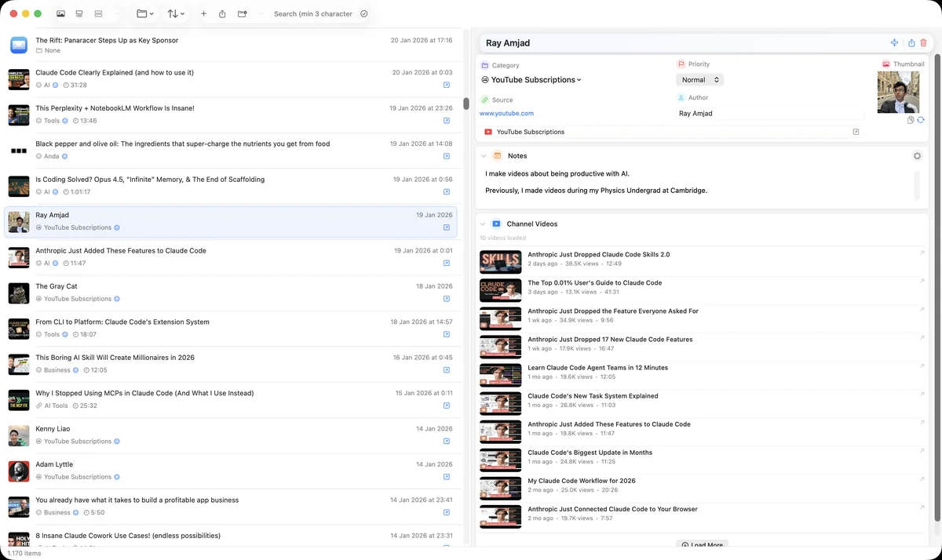Refresh thumbnail with circular arrows icon
This screenshot has width=942, height=560.
click(x=920, y=120)
